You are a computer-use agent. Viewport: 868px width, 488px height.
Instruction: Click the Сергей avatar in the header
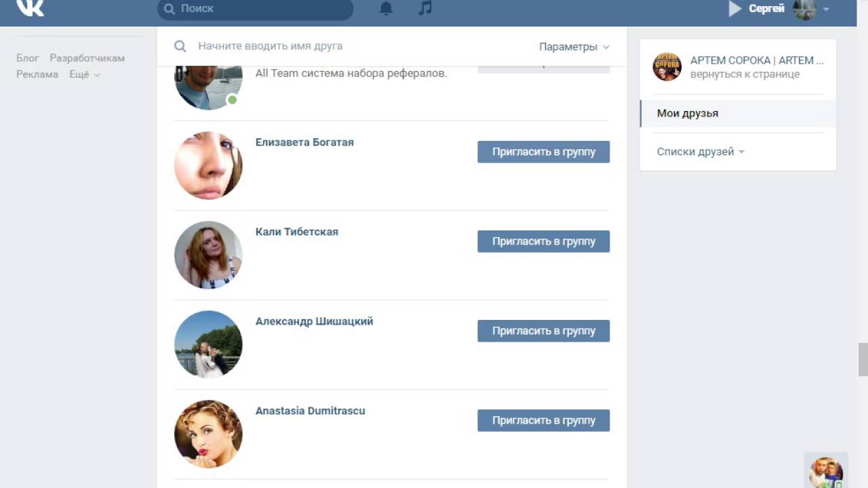(805, 9)
